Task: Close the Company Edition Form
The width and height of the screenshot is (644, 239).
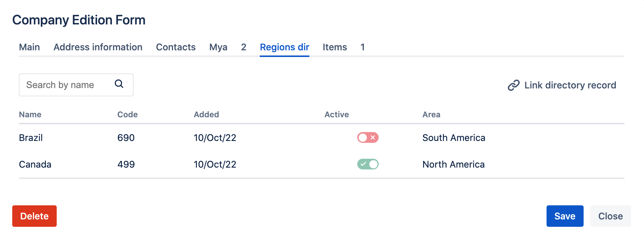Action: click(610, 216)
